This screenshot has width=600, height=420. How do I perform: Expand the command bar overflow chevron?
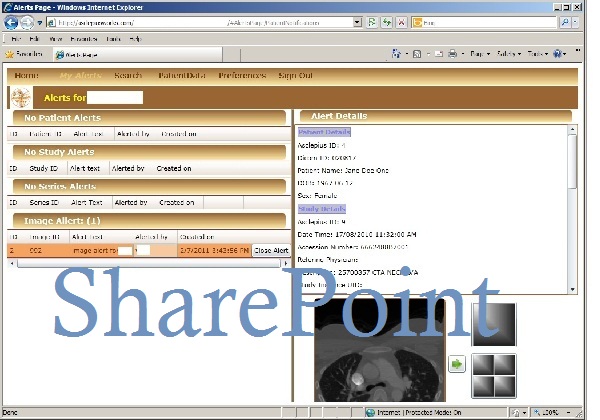tap(577, 50)
